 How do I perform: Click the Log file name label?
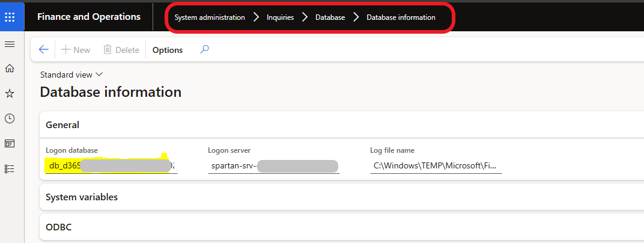click(x=392, y=150)
